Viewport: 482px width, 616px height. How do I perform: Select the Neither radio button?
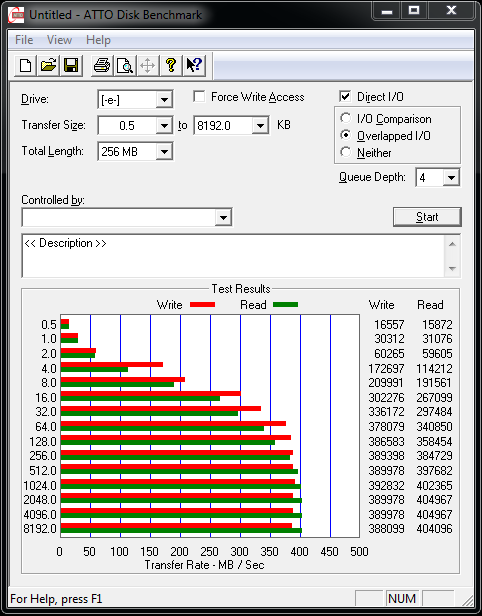point(345,152)
